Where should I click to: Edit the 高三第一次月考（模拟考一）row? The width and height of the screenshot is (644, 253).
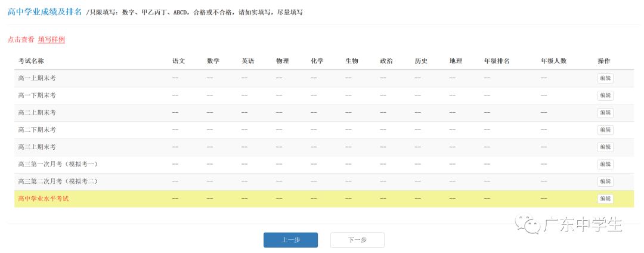pyautogui.click(x=605, y=164)
